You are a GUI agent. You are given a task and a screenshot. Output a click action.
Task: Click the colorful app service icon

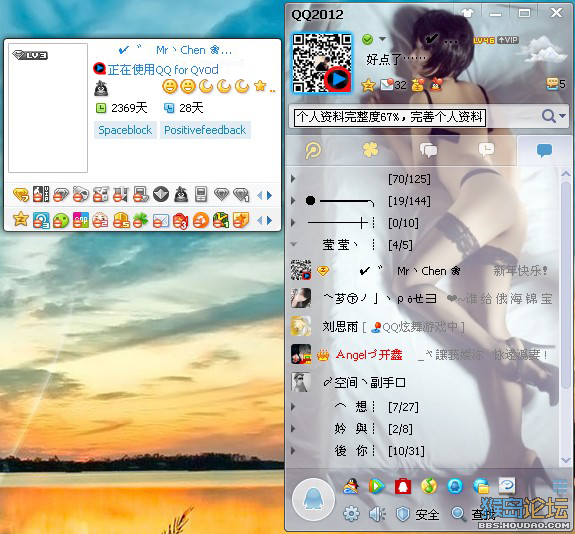pyautogui.click(x=81, y=220)
